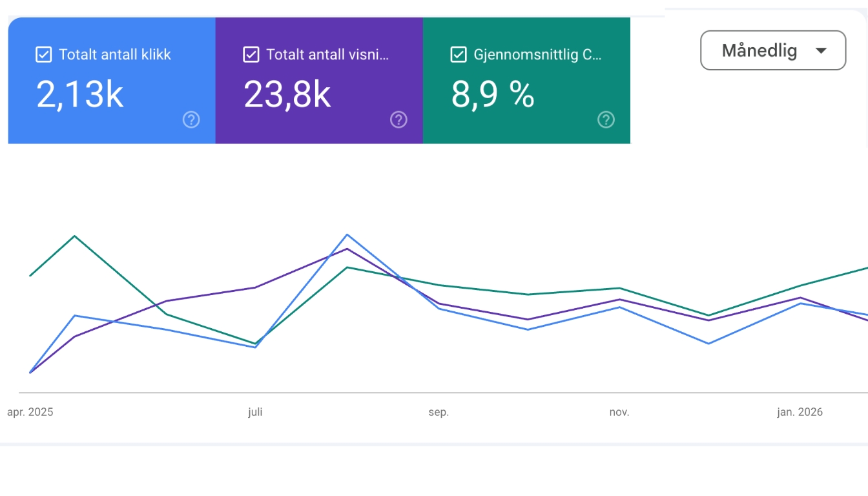Disable the Gjennomsnittlig CTR checkbox
The image size is (868, 496).
pyautogui.click(x=458, y=55)
